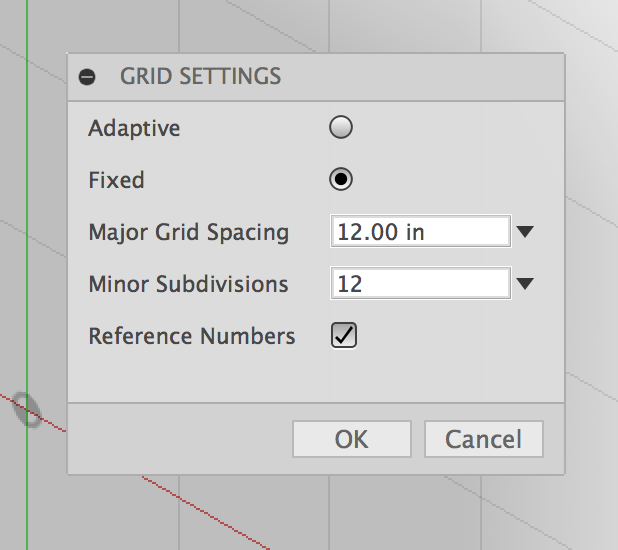Click the GRID SETTINGS title text
This screenshot has height=550, width=618.
[x=200, y=77]
